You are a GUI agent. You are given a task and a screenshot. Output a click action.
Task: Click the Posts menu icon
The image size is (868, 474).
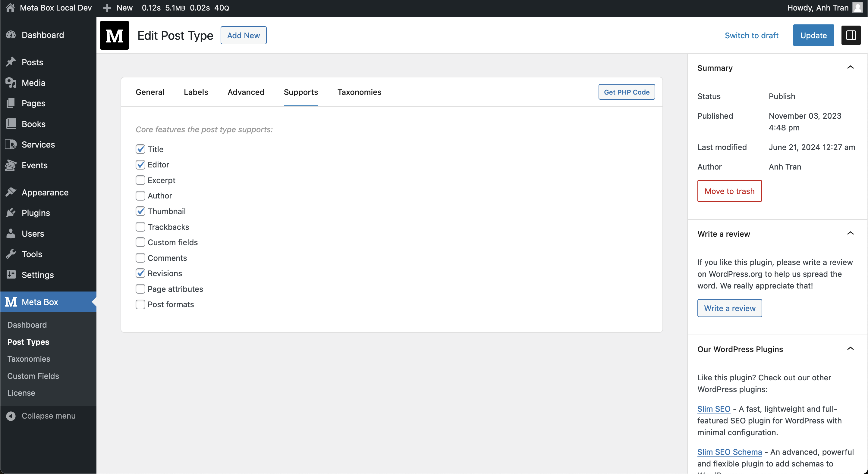point(11,62)
